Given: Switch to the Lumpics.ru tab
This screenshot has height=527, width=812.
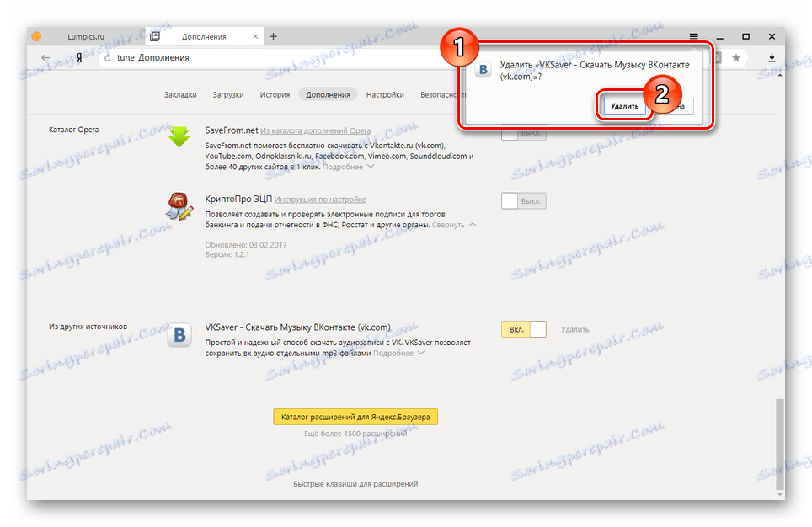Looking at the screenshot, I should [x=85, y=36].
